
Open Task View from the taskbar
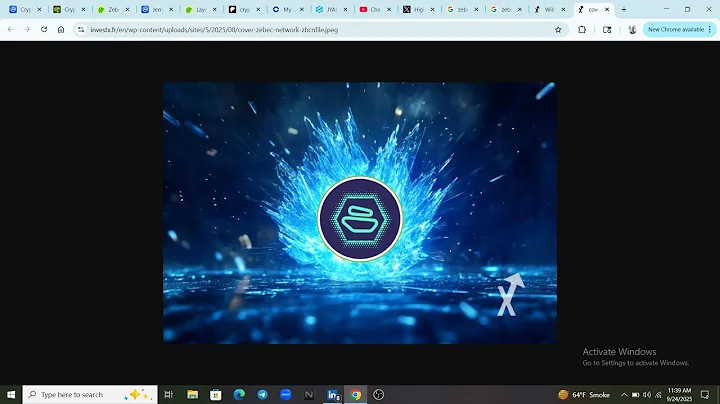click(x=169, y=394)
